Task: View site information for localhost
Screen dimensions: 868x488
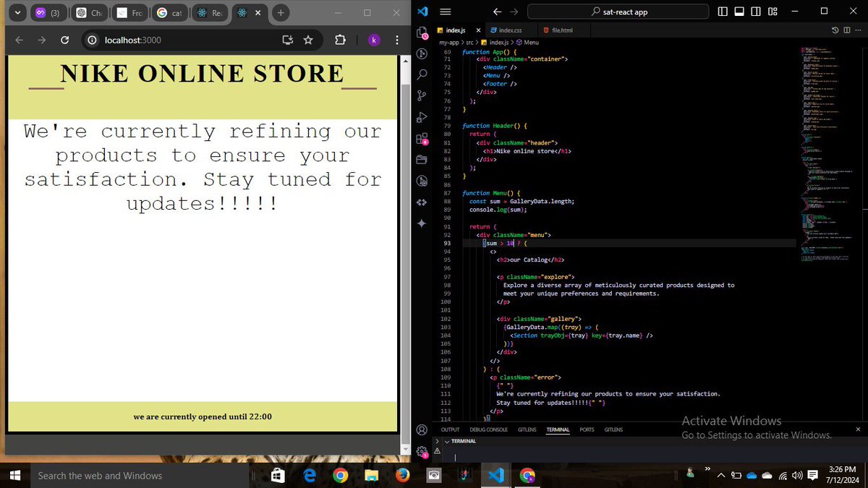Action: click(x=92, y=40)
